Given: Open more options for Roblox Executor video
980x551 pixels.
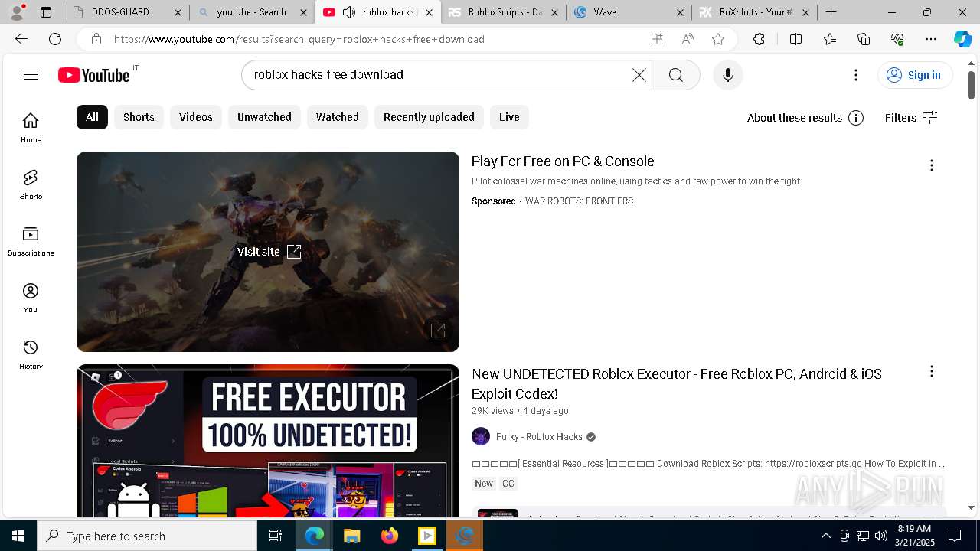Looking at the screenshot, I should (x=931, y=371).
